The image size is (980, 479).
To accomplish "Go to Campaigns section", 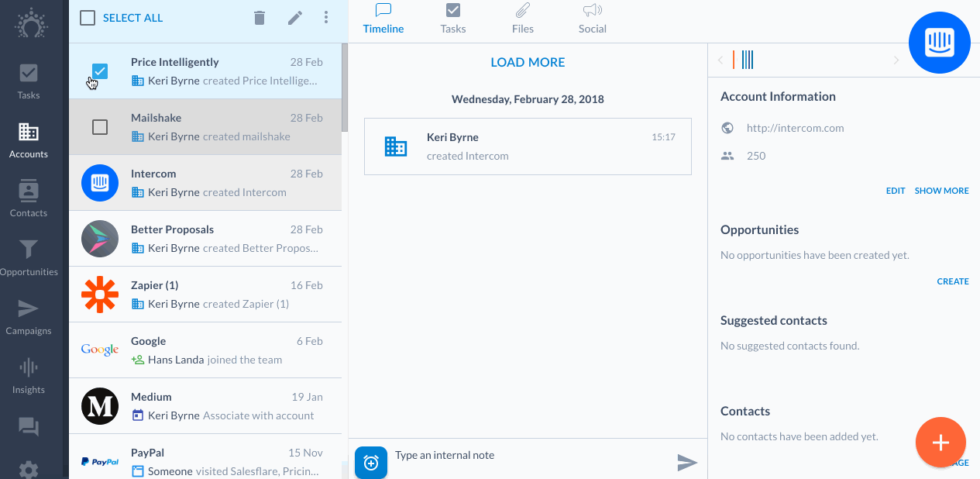I will 29,316.
